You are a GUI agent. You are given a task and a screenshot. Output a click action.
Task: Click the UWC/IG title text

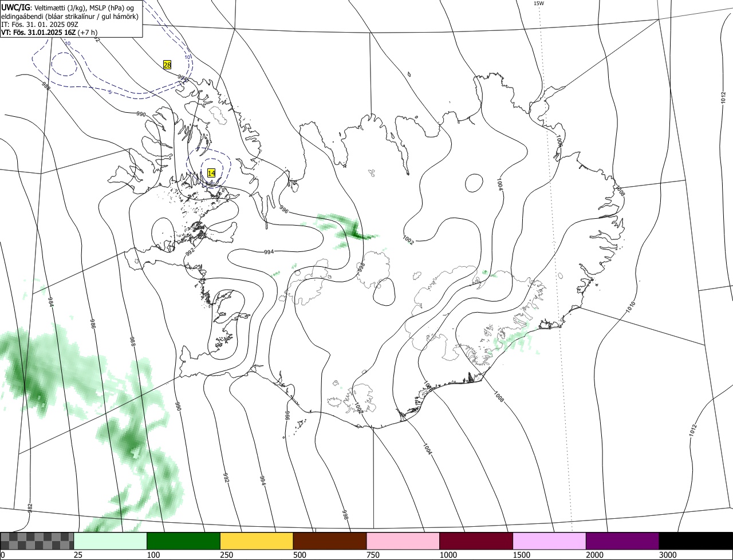coord(15,7)
